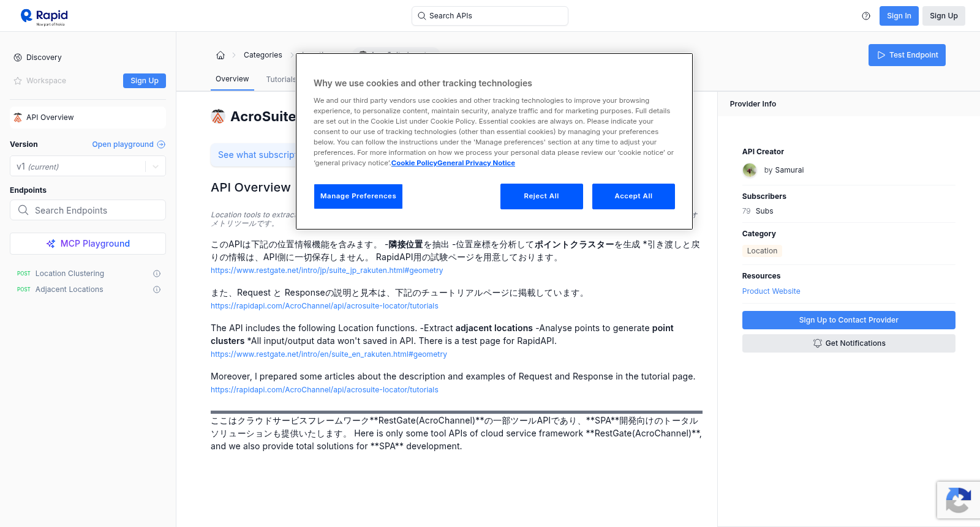Select API Overview in the sidebar
The image size is (980, 527).
click(88, 118)
